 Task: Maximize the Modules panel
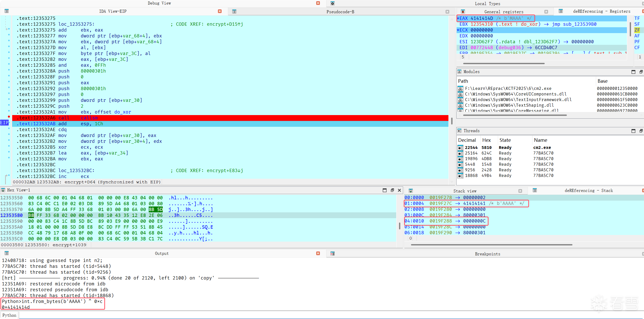point(633,72)
